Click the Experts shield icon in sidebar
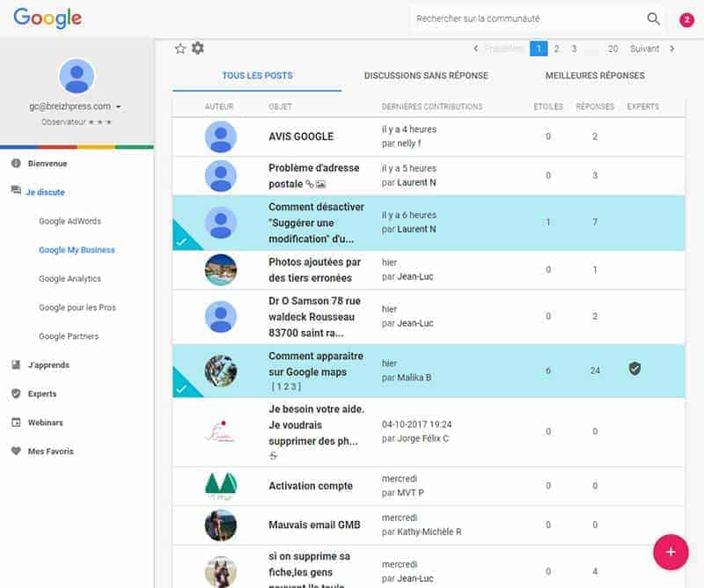 pos(16,393)
